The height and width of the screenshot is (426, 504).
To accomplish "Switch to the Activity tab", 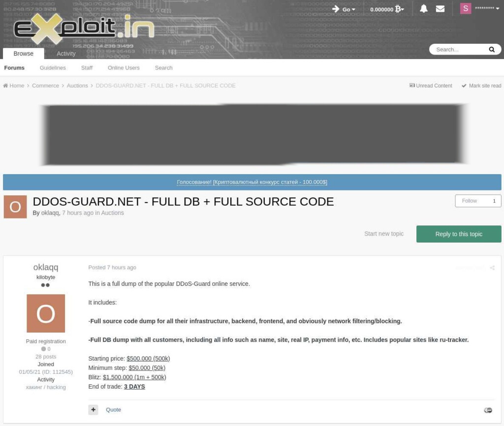I will (x=66, y=54).
